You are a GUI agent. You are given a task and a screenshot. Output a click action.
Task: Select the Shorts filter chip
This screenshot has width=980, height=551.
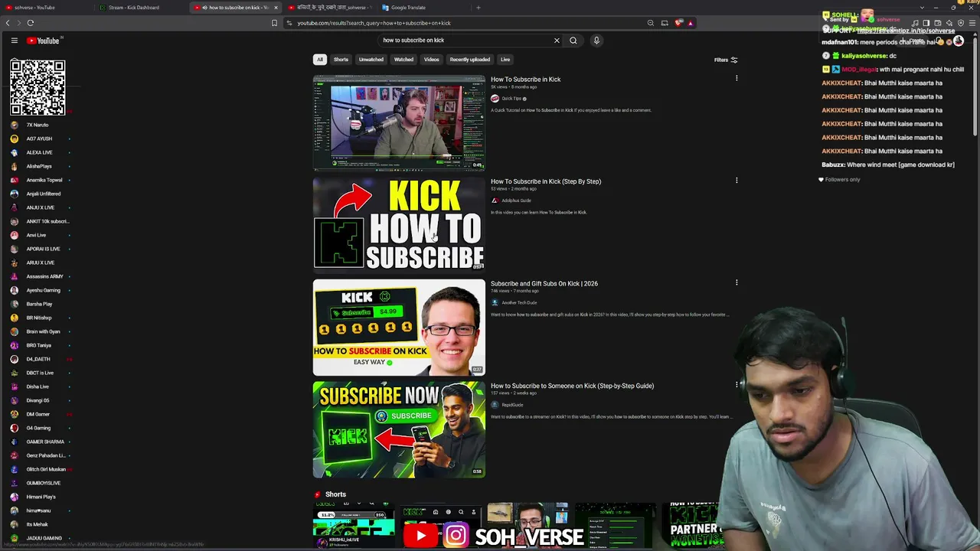pyautogui.click(x=341, y=60)
